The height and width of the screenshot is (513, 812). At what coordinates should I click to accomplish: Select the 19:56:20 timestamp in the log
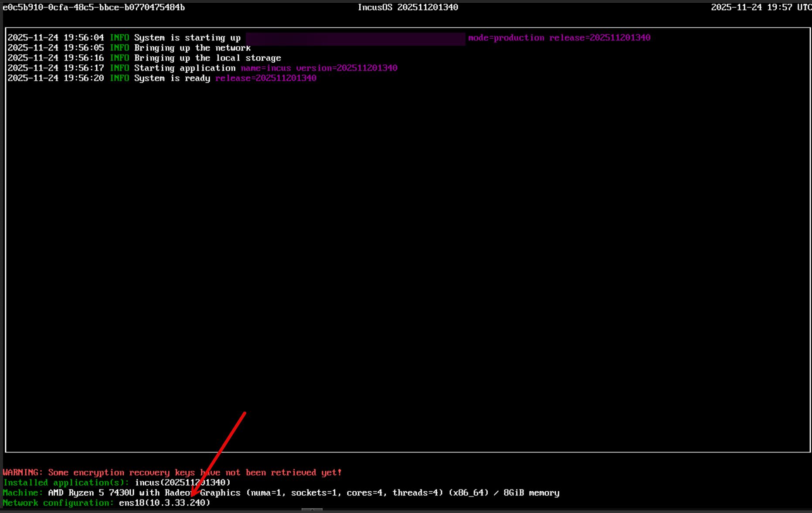pyautogui.click(x=84, y=78)
